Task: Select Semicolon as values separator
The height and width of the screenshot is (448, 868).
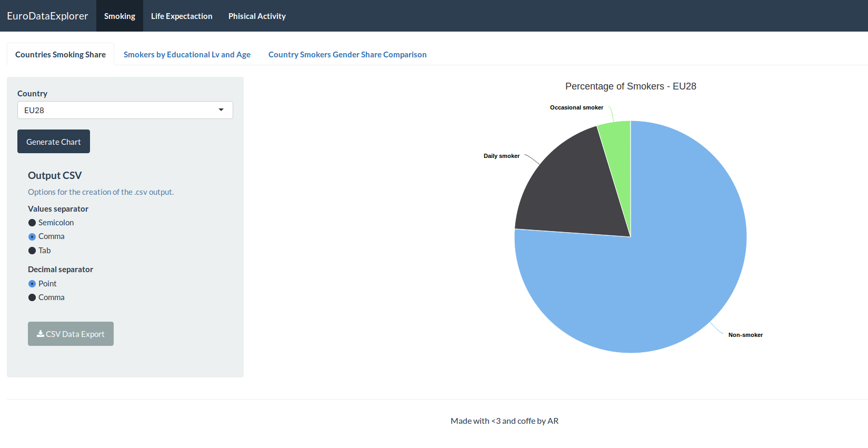Action: tap(32, 223)
